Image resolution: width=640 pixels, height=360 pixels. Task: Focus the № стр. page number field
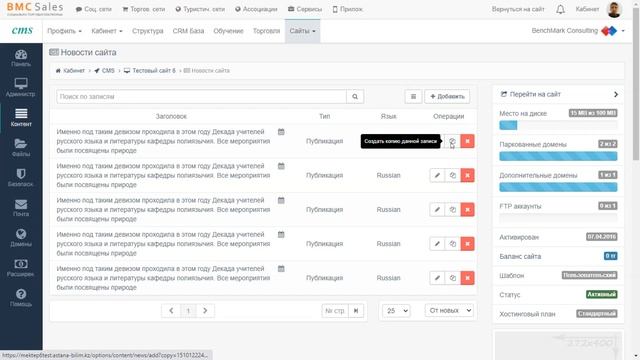(x=335, y=311)
